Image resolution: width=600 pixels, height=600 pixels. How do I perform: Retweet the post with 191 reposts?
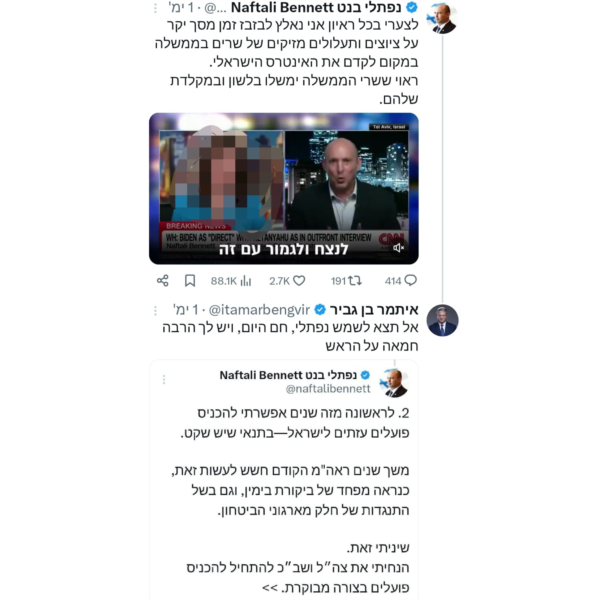click(x=355, y=281)
